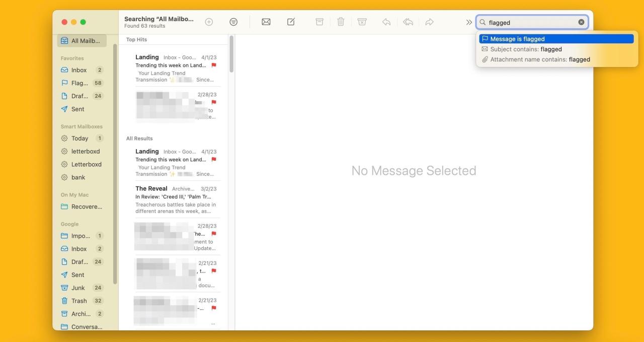Open Google Important mailbox
This screenshot has width=644, height=342.
pos(82,236)
